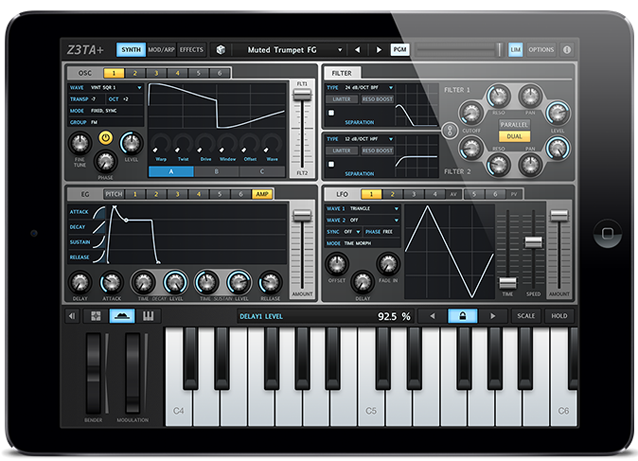
Task: Select waveshaper slot A
Action: click(171, 171)
